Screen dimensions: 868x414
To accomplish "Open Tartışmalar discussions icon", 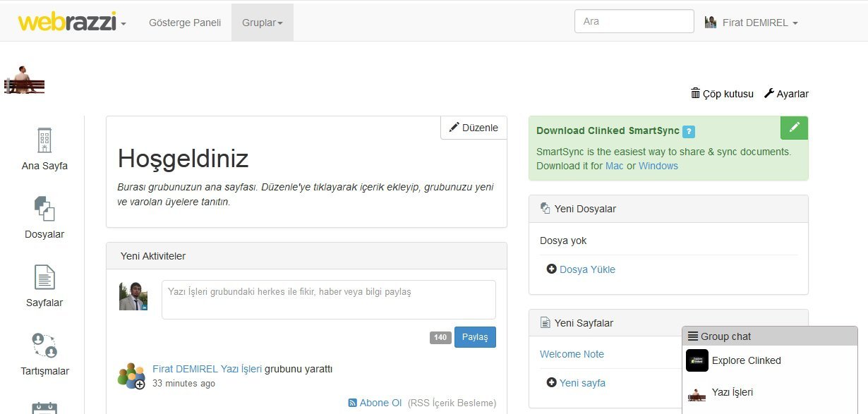I will [x=44, y=354].
